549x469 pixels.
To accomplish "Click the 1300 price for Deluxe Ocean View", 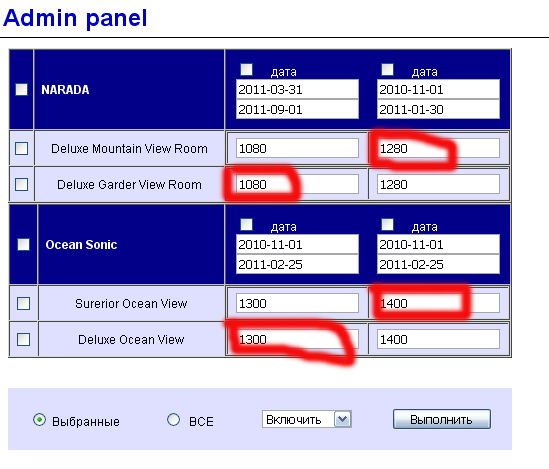I will 297,340.
